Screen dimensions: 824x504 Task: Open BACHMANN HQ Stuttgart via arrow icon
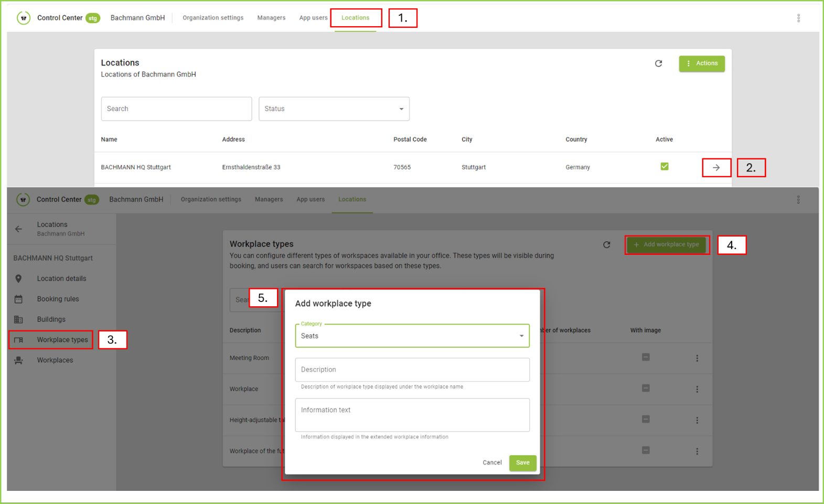coord(716,168)
